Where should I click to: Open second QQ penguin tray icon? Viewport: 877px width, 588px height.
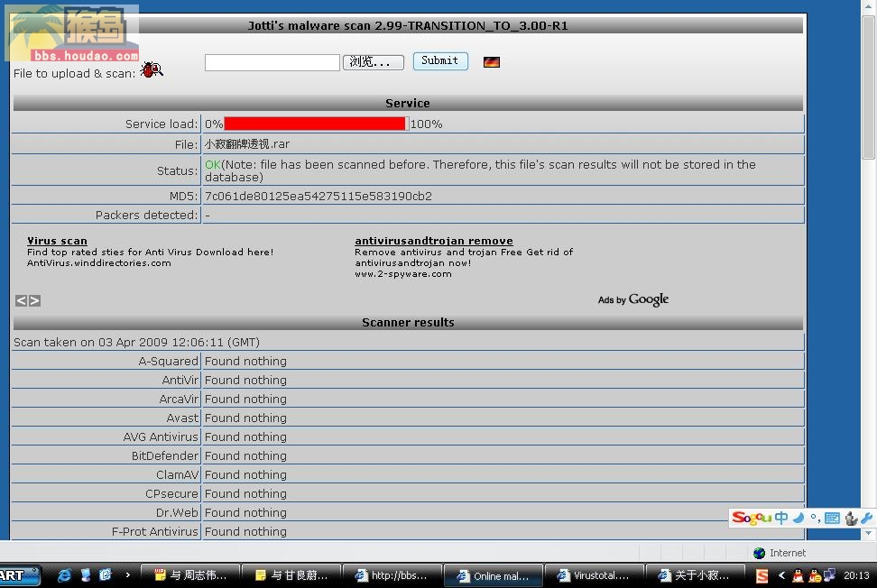[815, 575]
